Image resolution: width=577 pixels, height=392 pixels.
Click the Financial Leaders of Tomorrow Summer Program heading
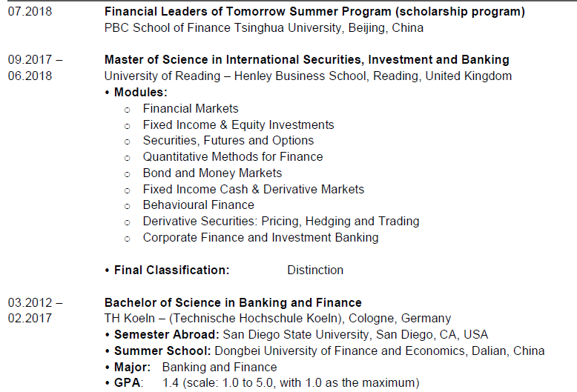point(314,12)
